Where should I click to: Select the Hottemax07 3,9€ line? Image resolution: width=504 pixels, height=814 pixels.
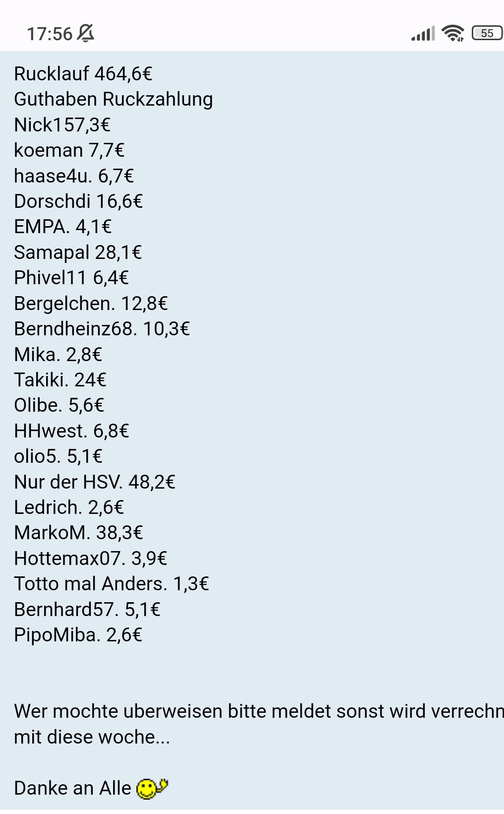pyautogui.click(x=90, y=559)
